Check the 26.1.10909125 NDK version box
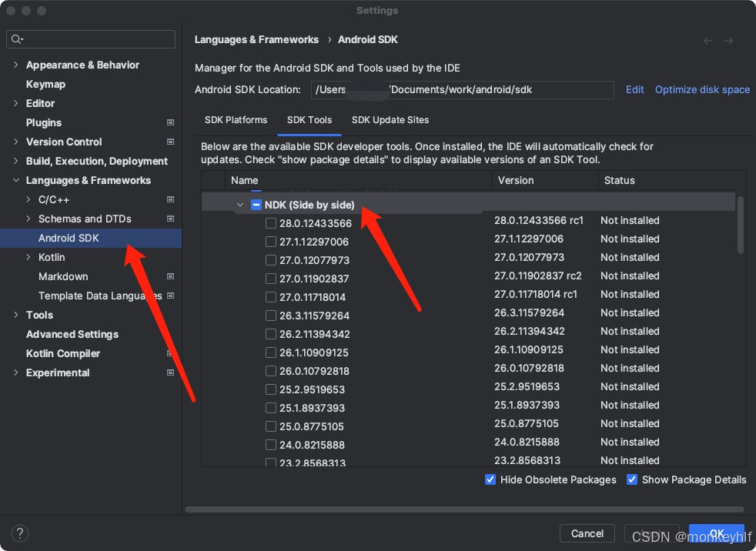Screen dimensions: 756x551 pyautogui.click(x=271, y=352)
